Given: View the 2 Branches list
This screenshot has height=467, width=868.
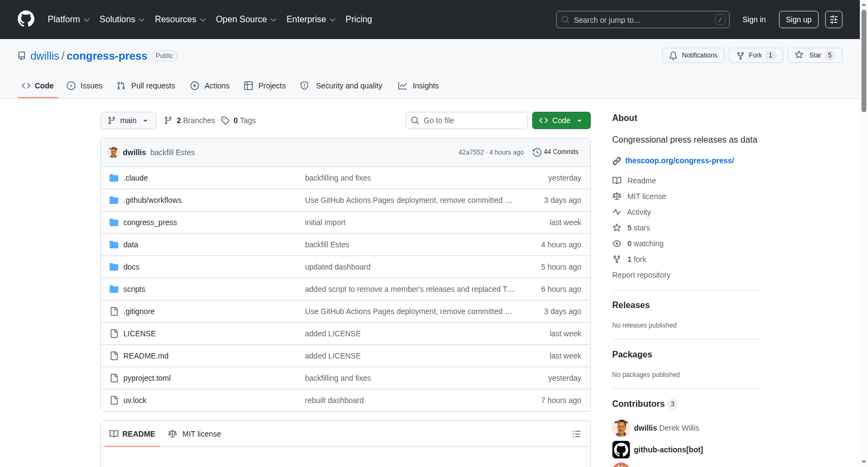Looking at the screenshot, I should (x=190, y=120).
